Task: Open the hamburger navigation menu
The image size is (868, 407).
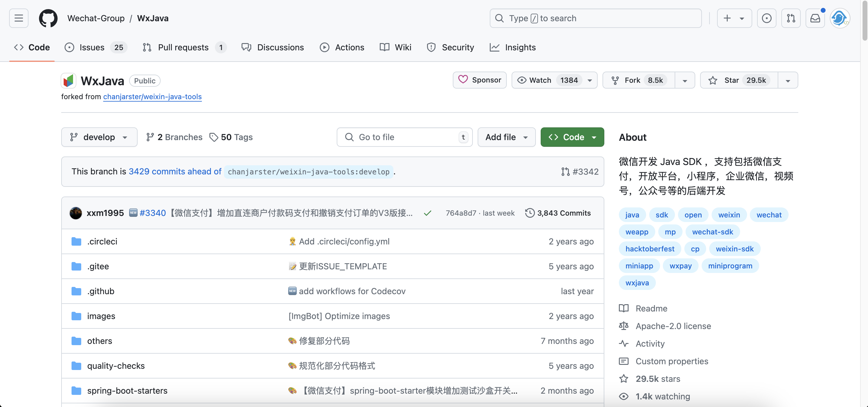Action: tap(18, 18)
